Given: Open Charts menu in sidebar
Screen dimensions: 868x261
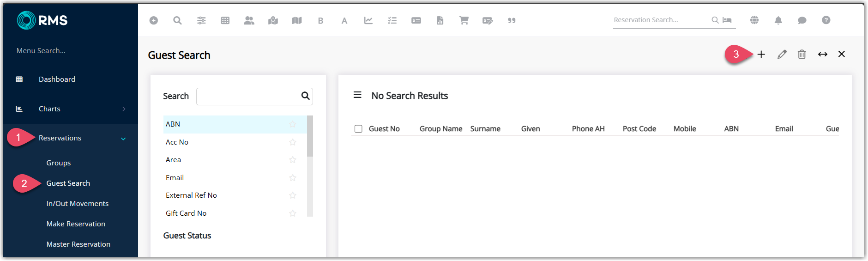Looking at the screenshot, I should click(49, 109).
